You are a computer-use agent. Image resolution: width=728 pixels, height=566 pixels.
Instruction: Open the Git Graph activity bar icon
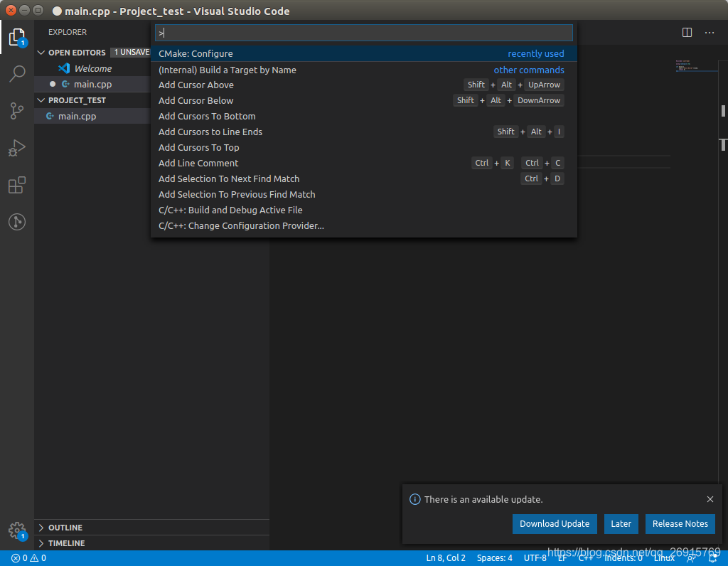click(17, 221)
